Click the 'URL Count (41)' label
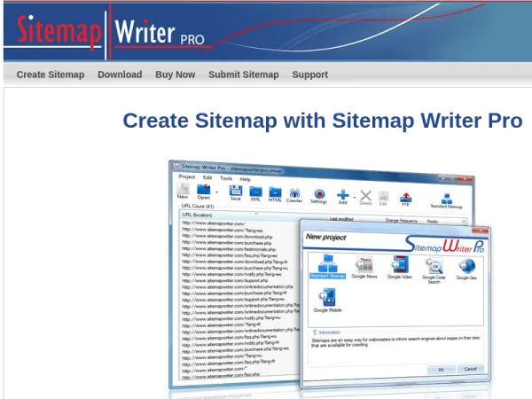The height and width of the screenshot is (399, 532). coord(198,206)
